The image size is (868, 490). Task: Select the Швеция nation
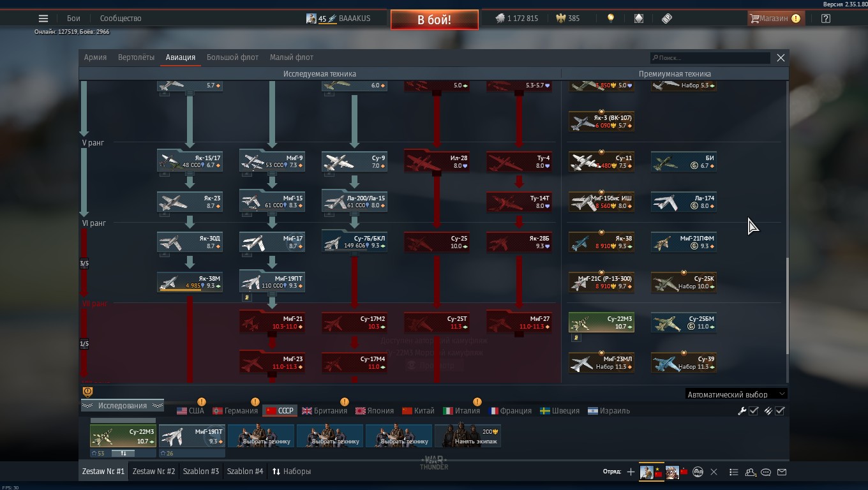(560, 411)
